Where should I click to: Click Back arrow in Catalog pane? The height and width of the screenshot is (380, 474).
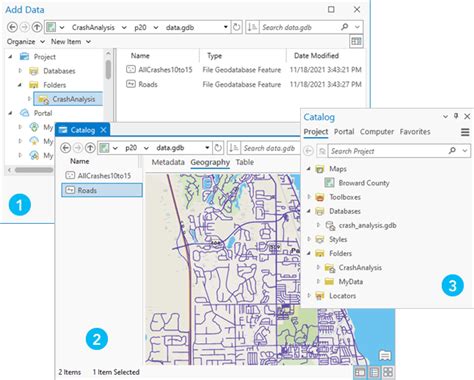pos(308,151)
